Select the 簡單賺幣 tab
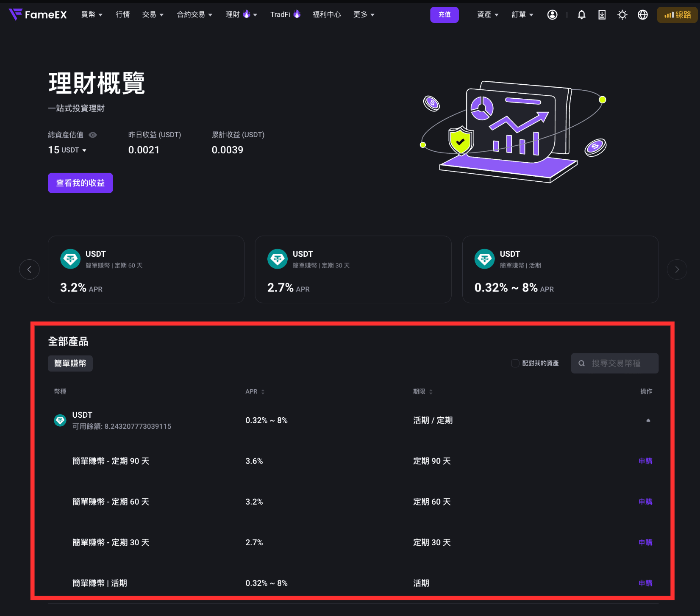This screenshot has width=700, height=616. 70,363
